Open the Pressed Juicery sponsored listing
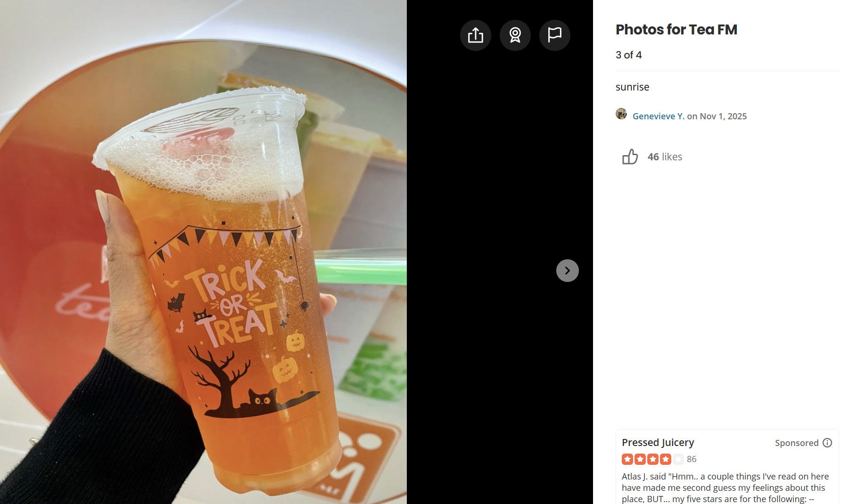 [658, 442]
